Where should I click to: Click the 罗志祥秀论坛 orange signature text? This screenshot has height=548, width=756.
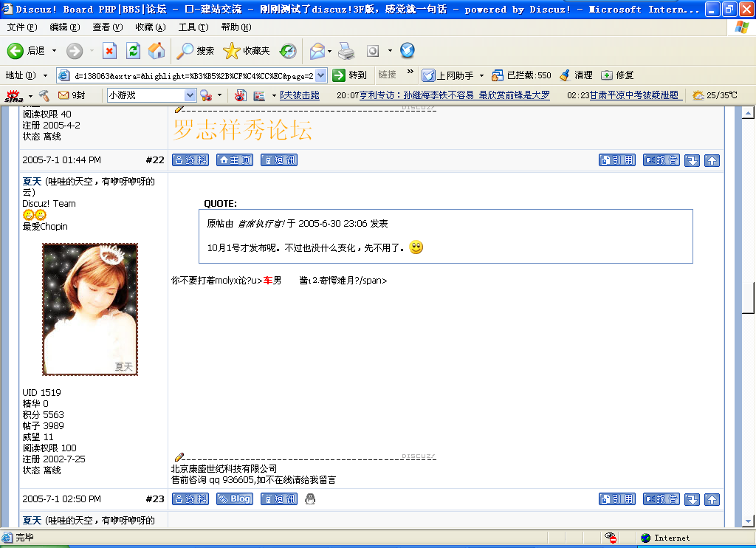(242, 130)
